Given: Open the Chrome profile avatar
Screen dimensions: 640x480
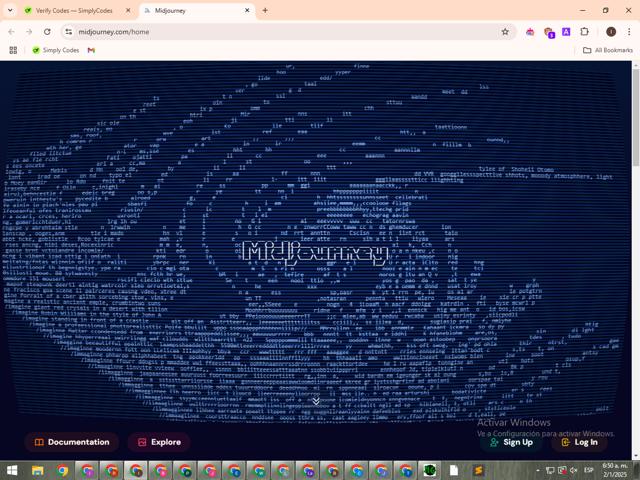Looking at the screenshot, I should point(611,32).
